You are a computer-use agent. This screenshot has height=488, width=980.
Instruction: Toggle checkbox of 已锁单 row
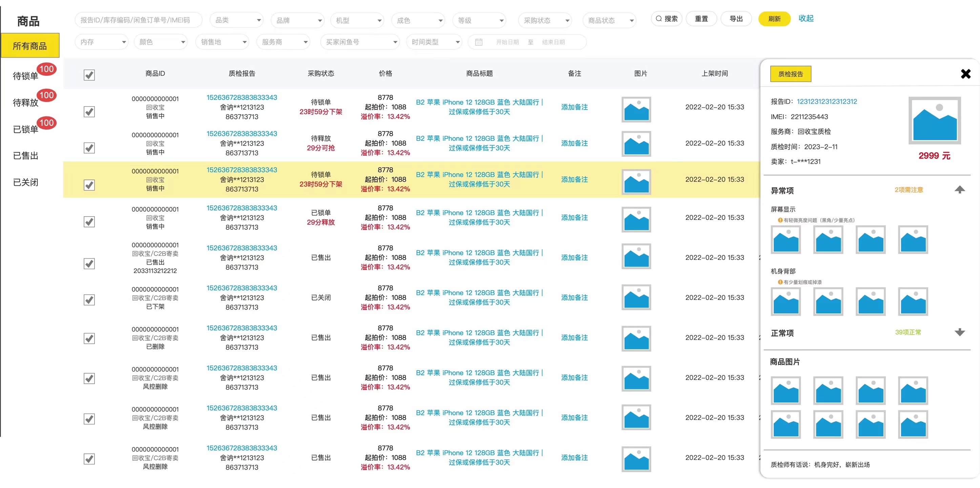click(89, 222)
